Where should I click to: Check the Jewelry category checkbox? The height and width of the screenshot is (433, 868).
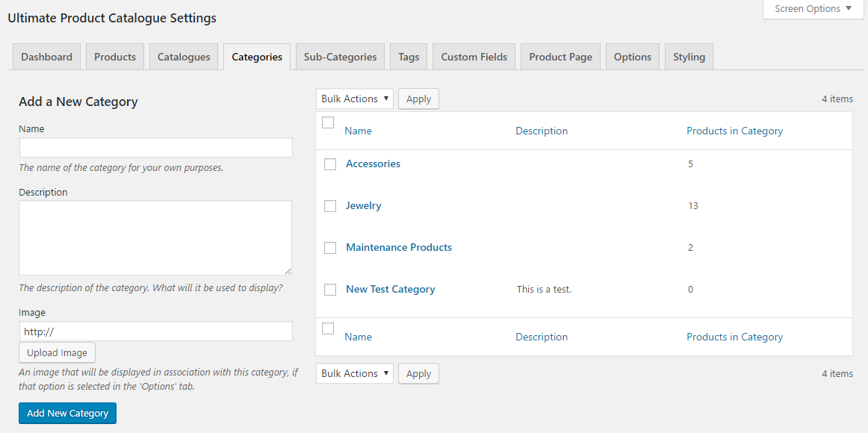(330, 206)
